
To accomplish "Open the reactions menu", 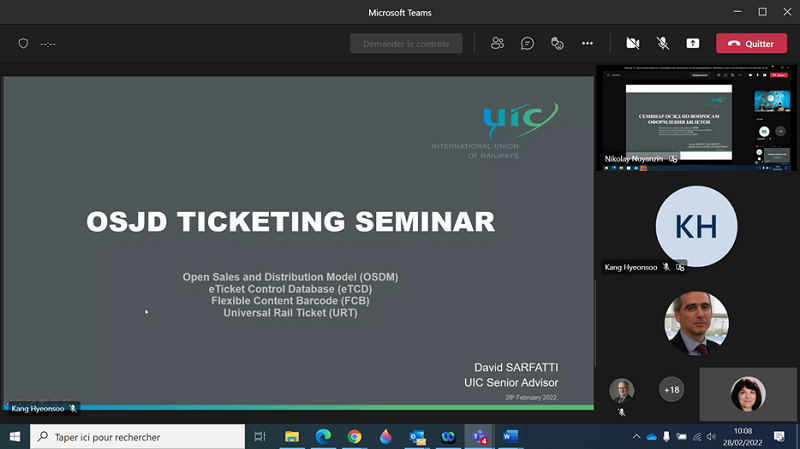I will [x=557, y=44].
